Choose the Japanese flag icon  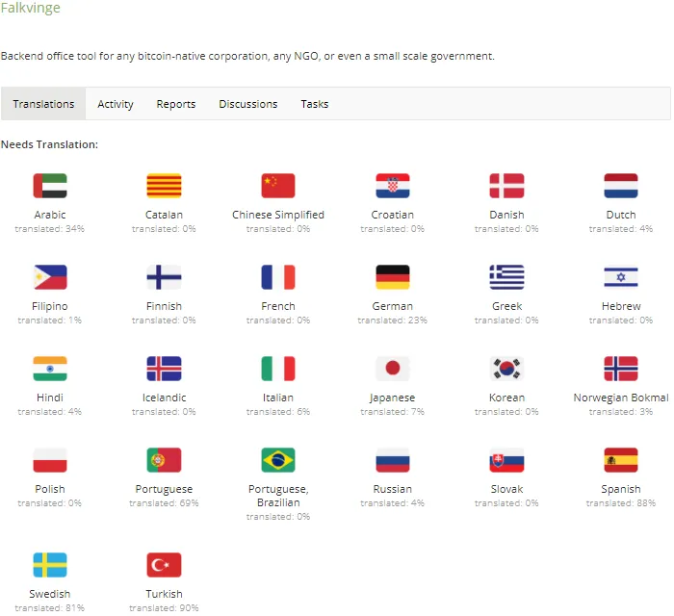point(393,369)
